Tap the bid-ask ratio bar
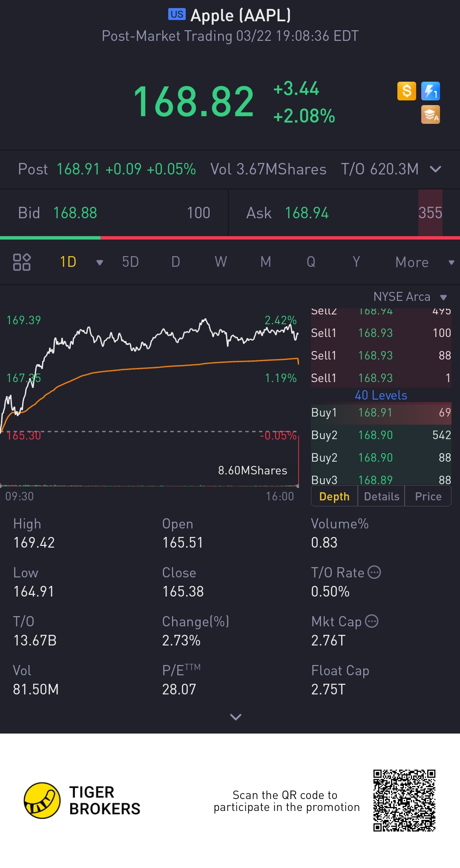 click(230, 238)
